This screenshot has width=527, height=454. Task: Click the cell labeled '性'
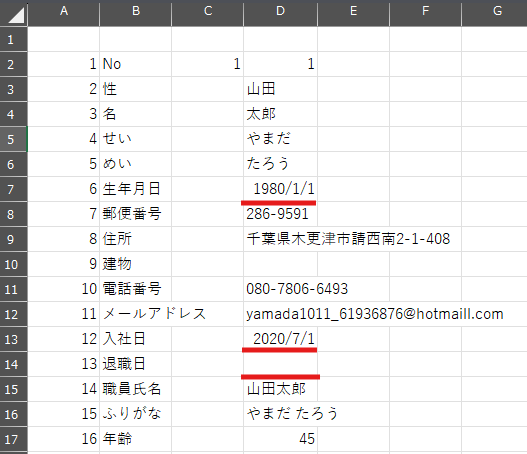136,89
